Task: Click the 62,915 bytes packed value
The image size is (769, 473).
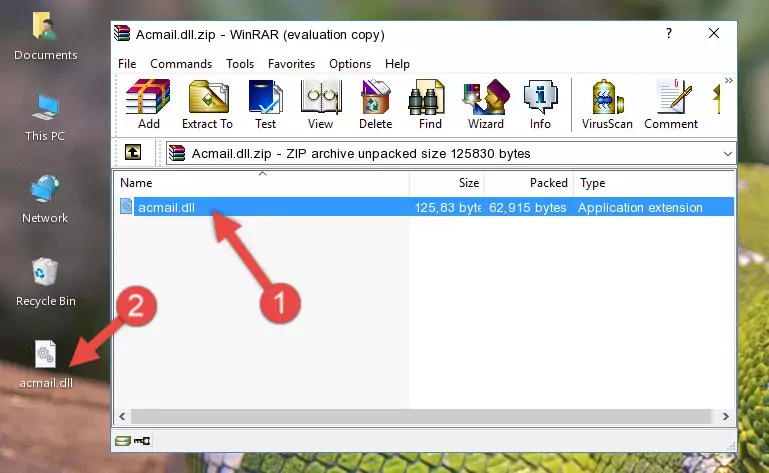Action: pos(527,208)
